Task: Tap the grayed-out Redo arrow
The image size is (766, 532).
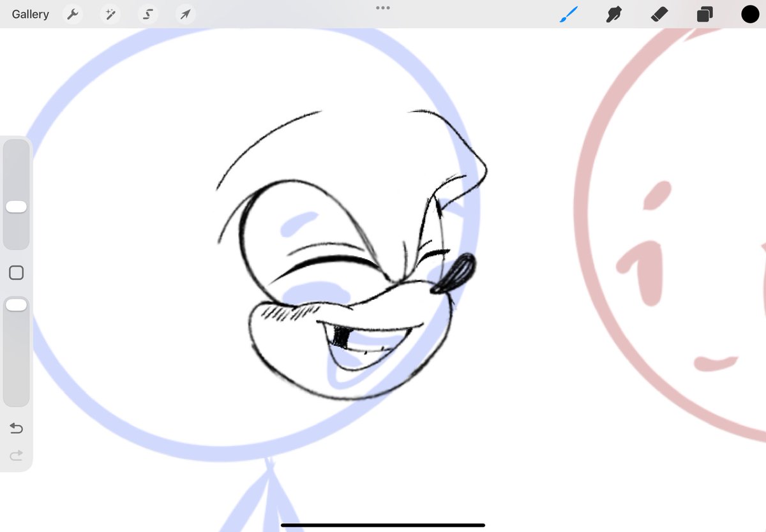Action: coord(16,455)
